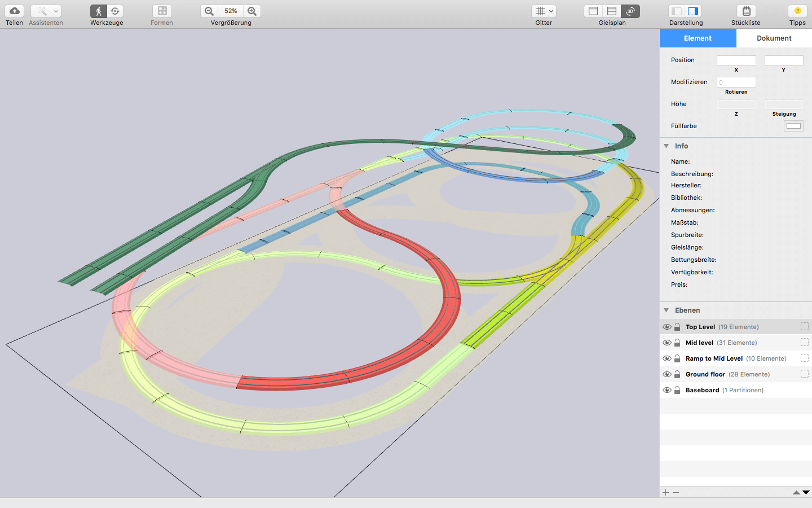
Task: Select the walk-through tool in Werkzeuge
Action: (x=99, y=11)
